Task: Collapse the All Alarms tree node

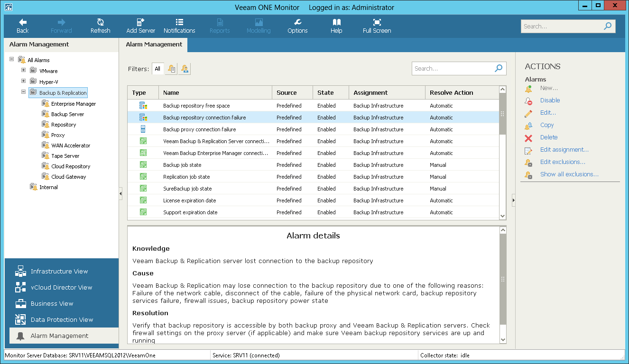Action: pos(12,59)
